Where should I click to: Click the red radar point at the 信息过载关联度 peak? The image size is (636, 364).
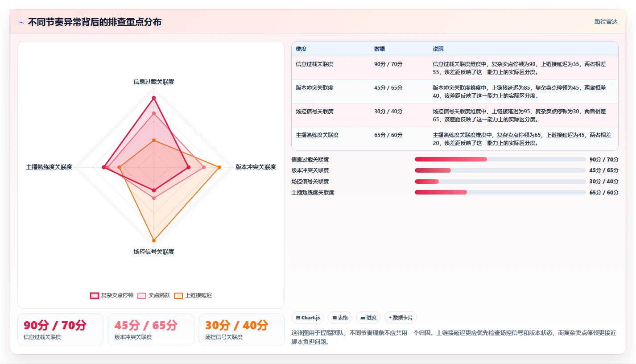pos(154,98)
